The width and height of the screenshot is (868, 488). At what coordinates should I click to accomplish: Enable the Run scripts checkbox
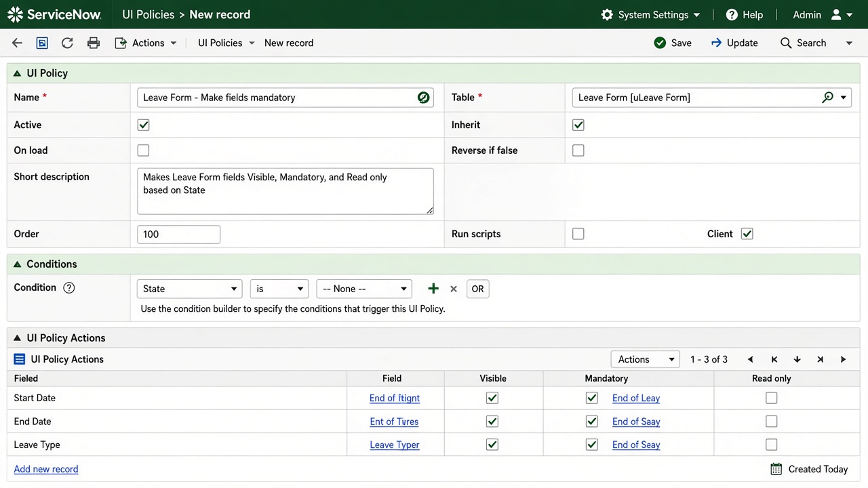click(578, 234)
